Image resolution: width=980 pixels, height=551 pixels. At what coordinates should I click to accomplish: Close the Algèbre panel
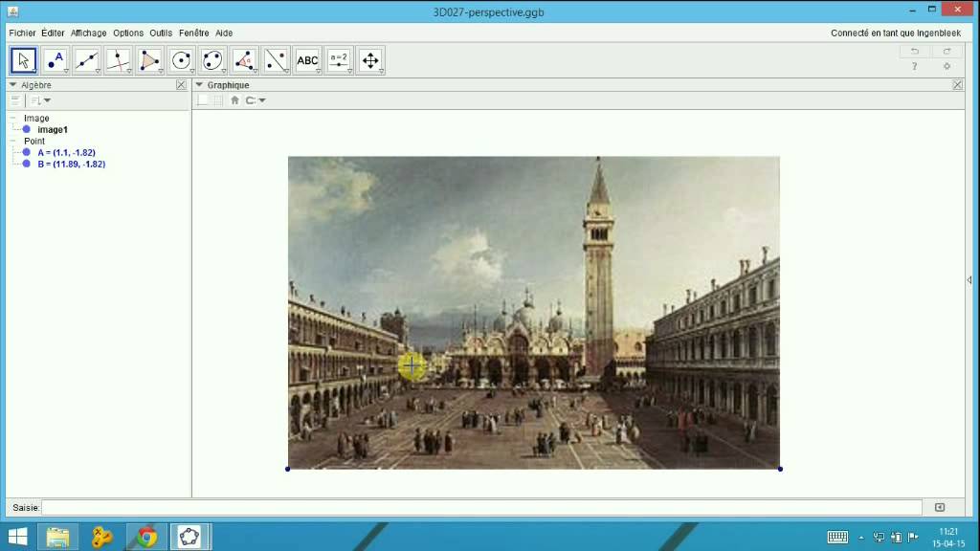181,85
